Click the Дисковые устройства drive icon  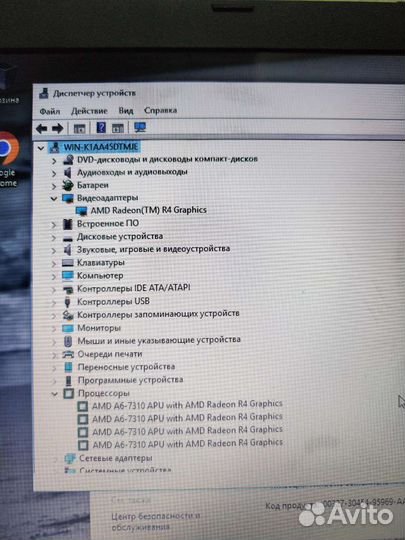coord(68,238)
